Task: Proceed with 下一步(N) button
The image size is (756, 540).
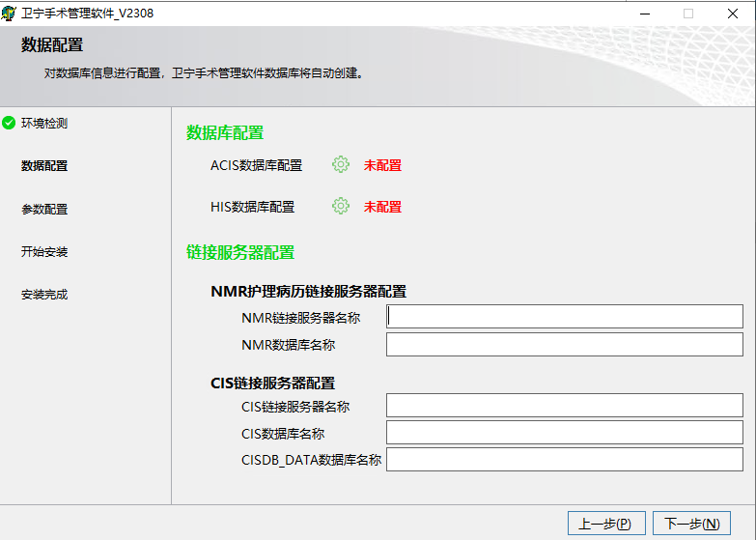Action: click(x=692, y=524)
